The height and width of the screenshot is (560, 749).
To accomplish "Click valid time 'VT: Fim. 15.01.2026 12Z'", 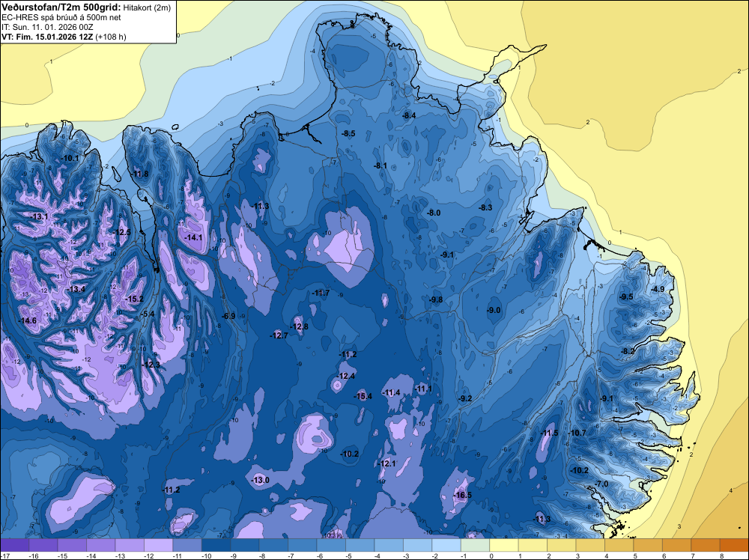I will (x=47, y=37).
